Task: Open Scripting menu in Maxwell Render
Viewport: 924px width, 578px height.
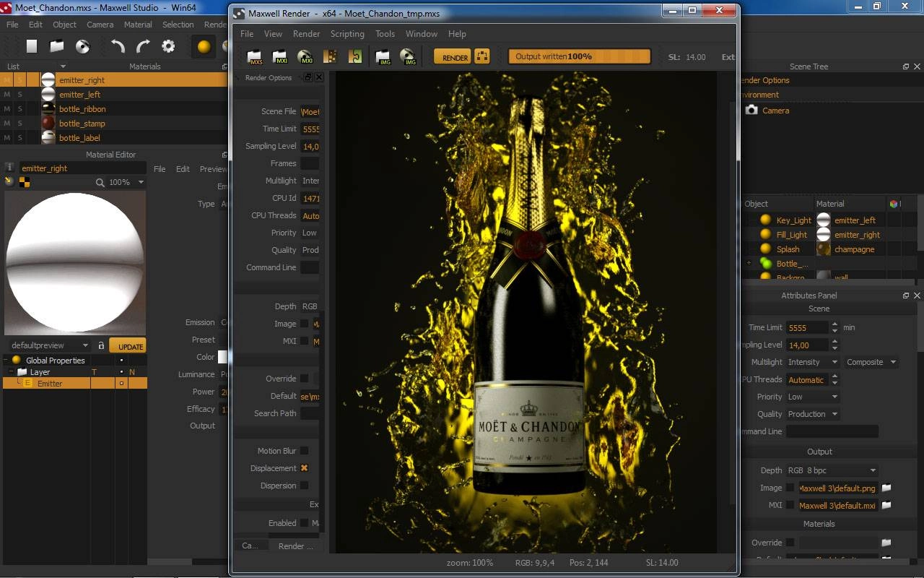Action: pos(347,34)
